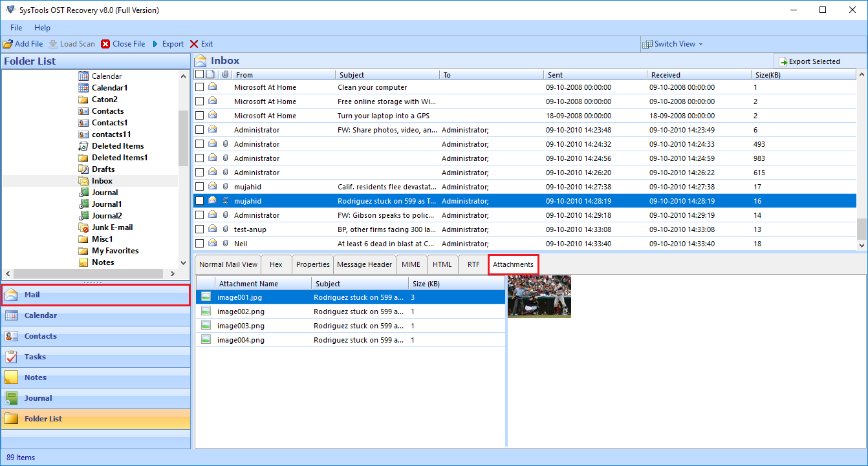Switch to the Message Header tab

pos(365,264)
